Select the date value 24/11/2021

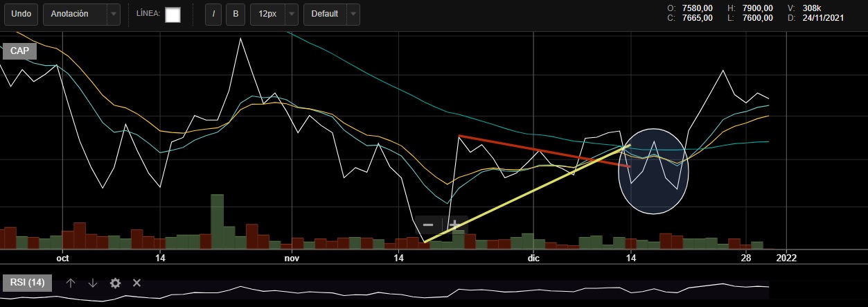[x=823, y=18]
